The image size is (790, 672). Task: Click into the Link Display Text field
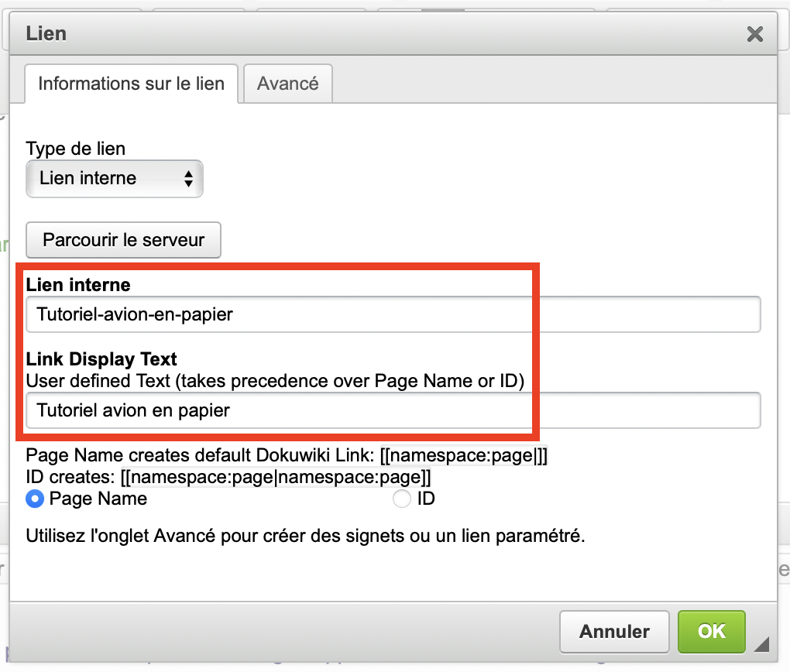point(393,410)
